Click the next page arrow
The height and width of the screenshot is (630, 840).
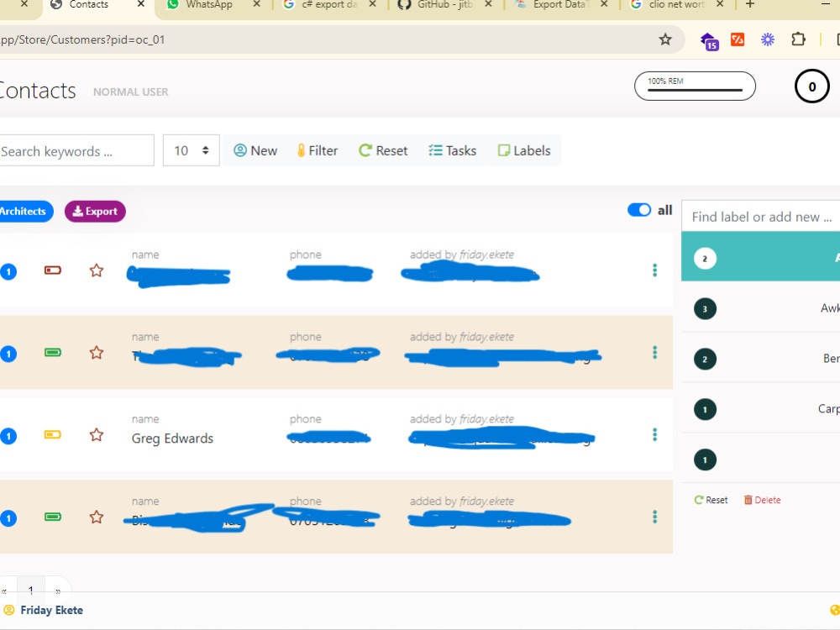(58, 591)
